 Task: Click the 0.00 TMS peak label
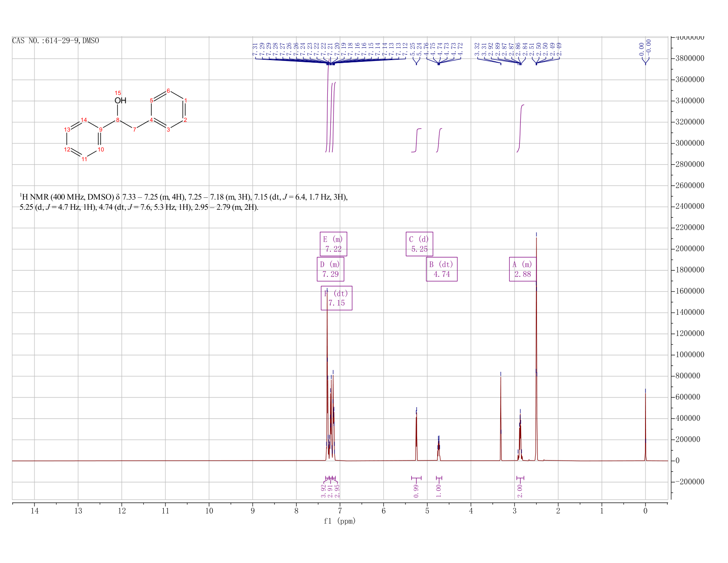[x=642, y=48]
